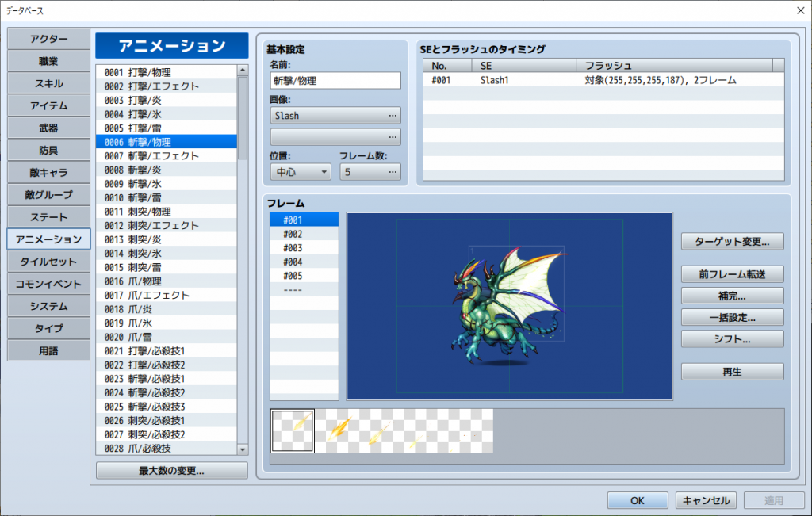Open the Slash image selector

pyautogui.click(x=335, y=116)
